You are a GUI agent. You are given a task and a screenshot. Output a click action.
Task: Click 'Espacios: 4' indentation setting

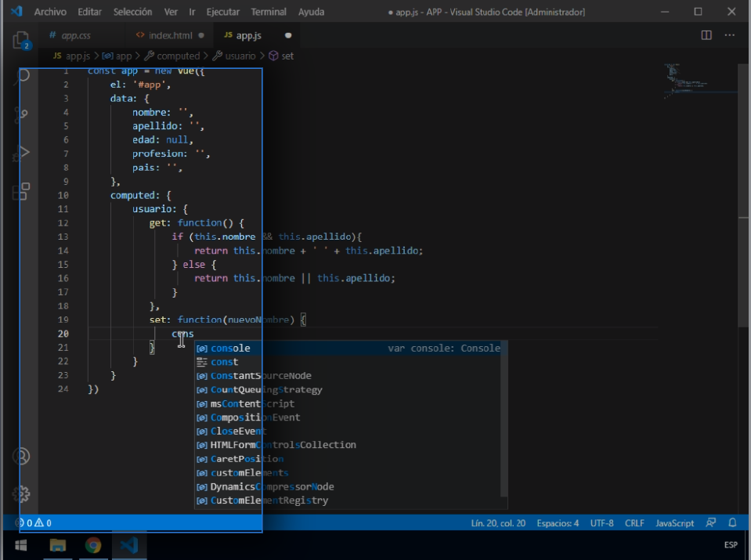(558, 523)
